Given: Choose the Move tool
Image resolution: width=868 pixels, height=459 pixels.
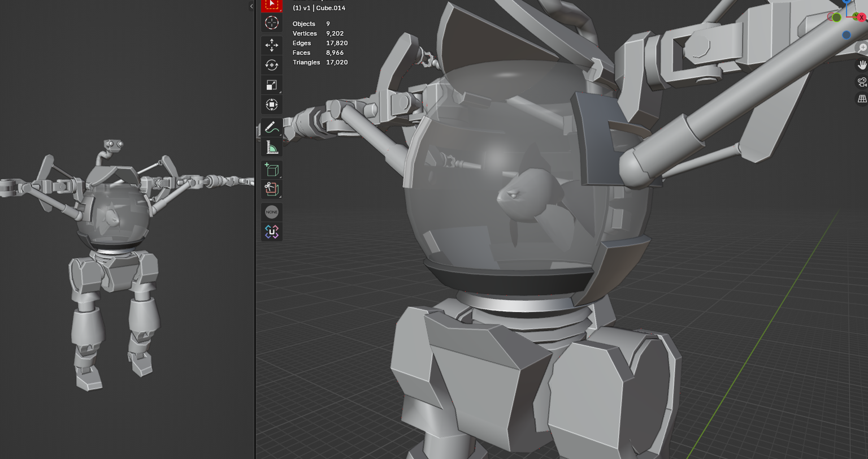Looking at the screenshot, I should pyautogui.click(x=272, y=45).
